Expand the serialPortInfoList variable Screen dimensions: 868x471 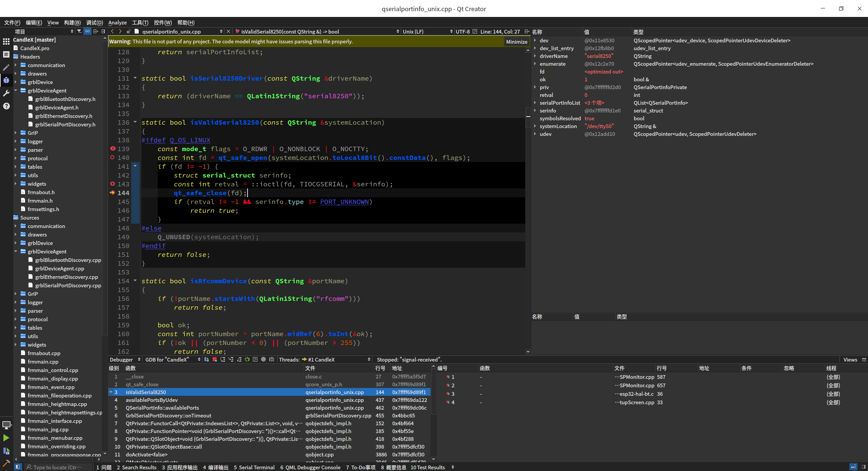(x=535, y=103)
